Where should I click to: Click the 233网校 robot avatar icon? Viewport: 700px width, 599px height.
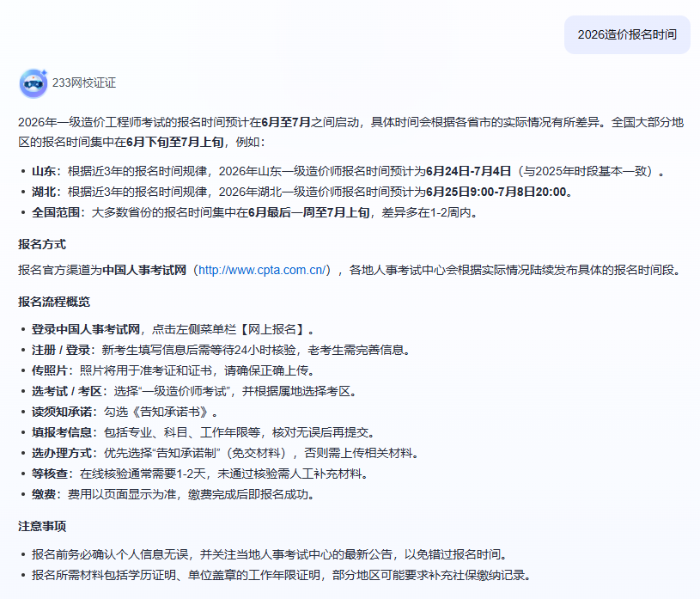33,83
